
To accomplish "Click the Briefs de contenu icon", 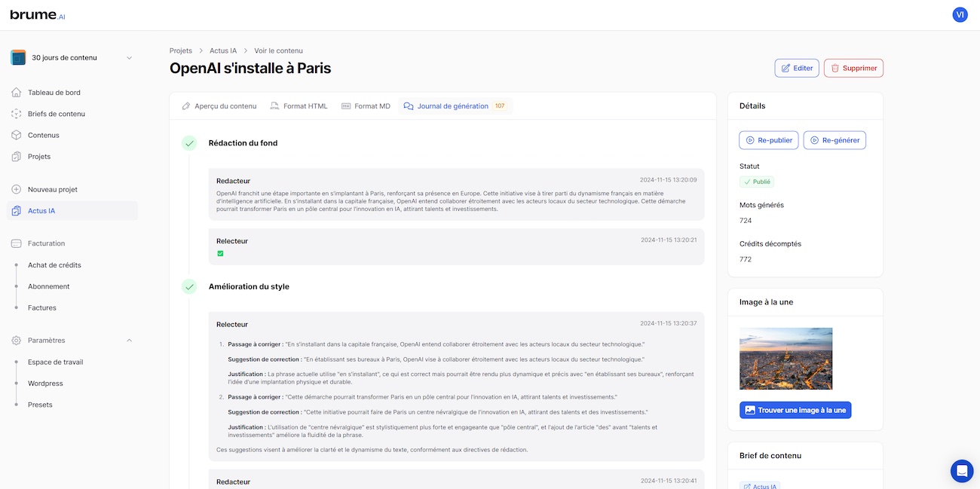I will coord(17,114).
